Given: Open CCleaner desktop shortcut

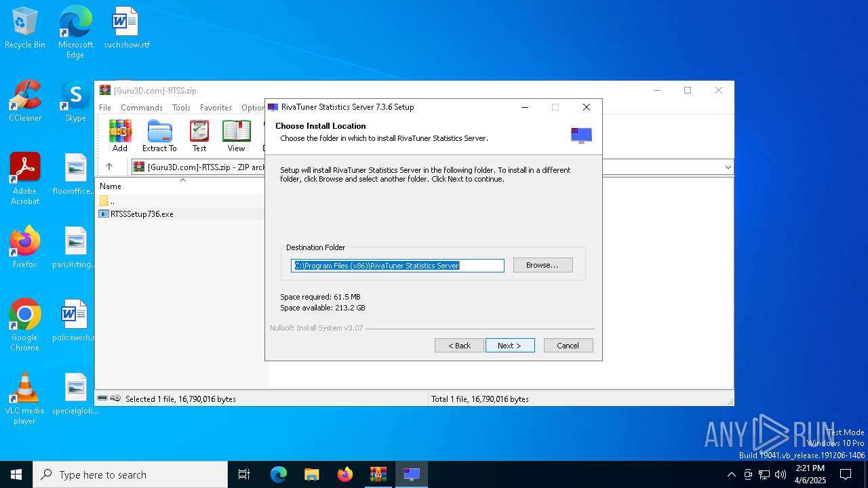Looking at the screenshot, I should pos(25,101).
